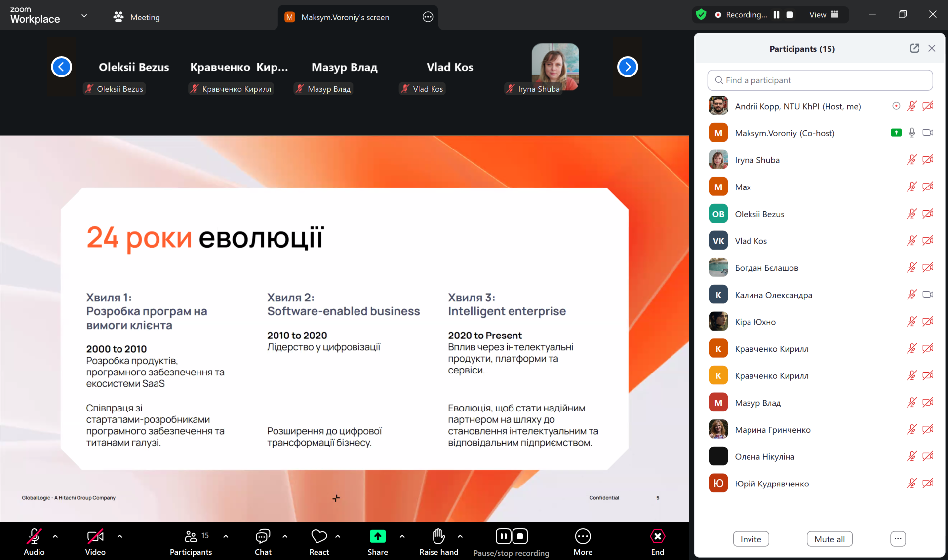Screen dimensions: 948x560
Task: Click the Mute all button
Action: 829,539
